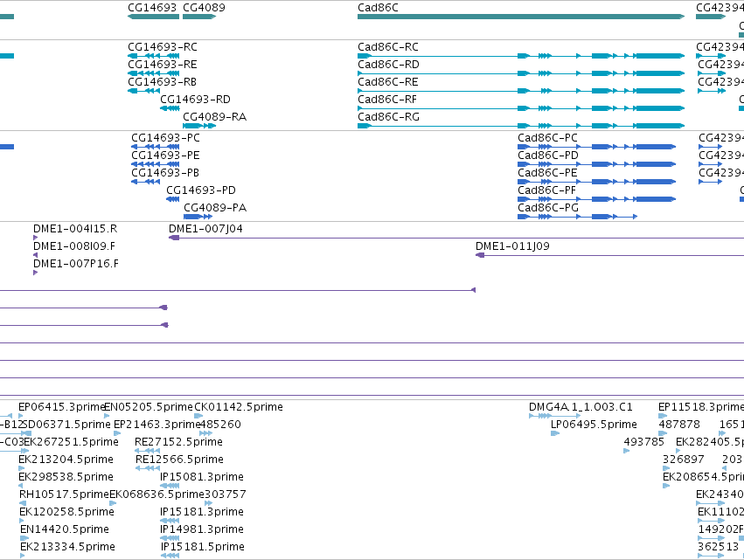Select the IP15081.3prime EST label

click(x=202, y=478)
